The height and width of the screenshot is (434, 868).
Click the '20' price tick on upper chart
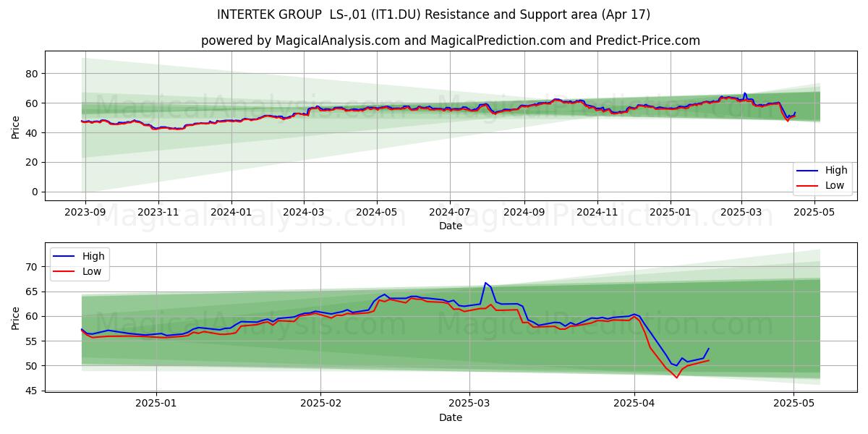33,162
